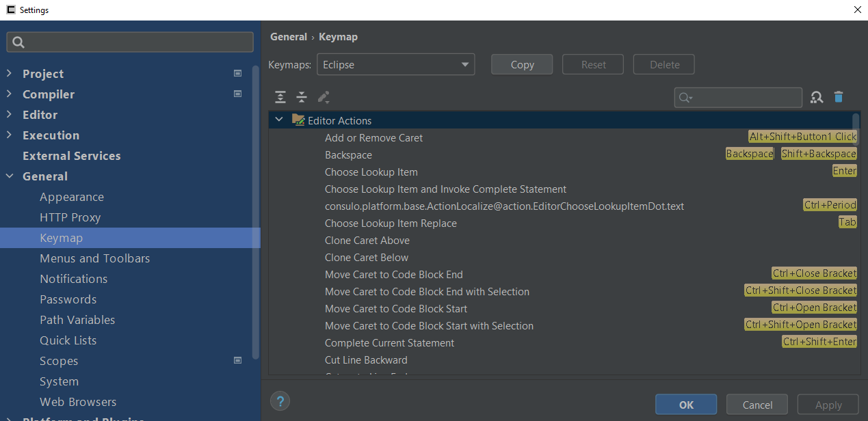
Task: Click the icon beside Compiler node
Action: coord(237,94)
